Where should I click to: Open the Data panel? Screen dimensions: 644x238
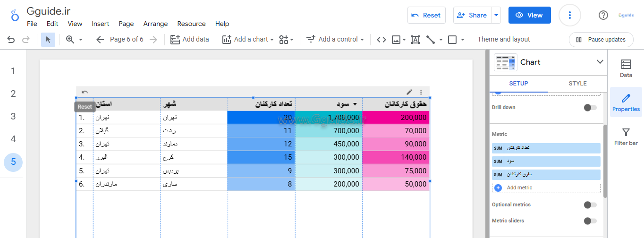tap(626, 68)
